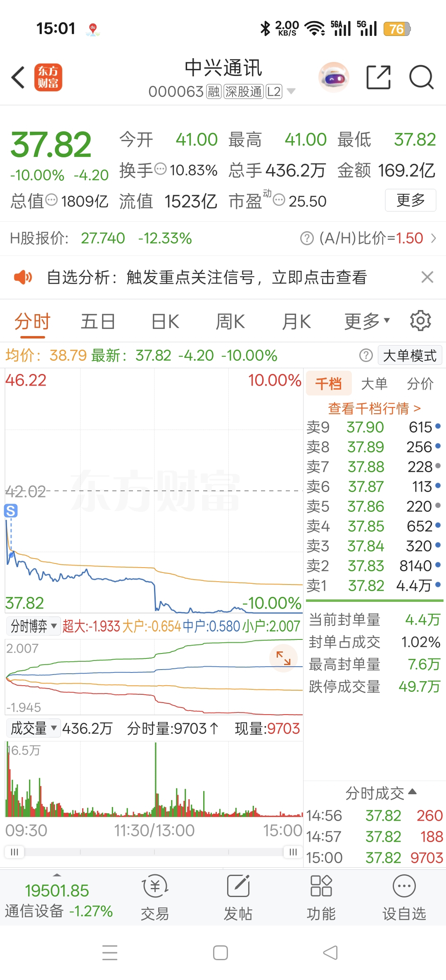
Task: Open the share icon in header
Action: tap(378, 77)
